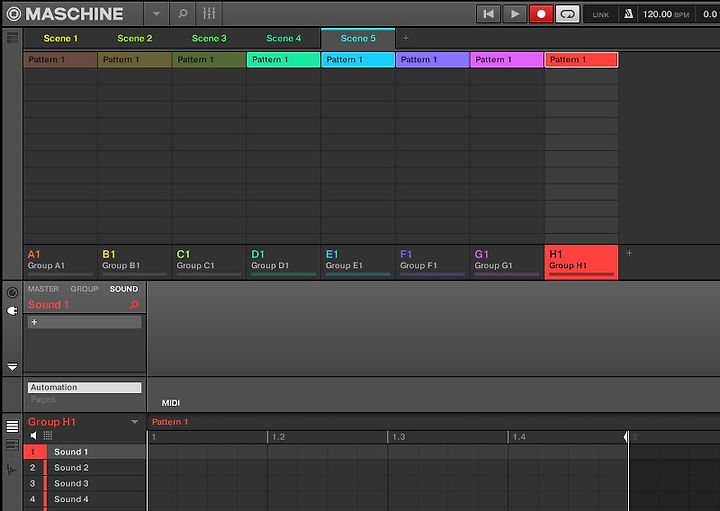
Task: Select the Automation section
Action: click(84, 387)
